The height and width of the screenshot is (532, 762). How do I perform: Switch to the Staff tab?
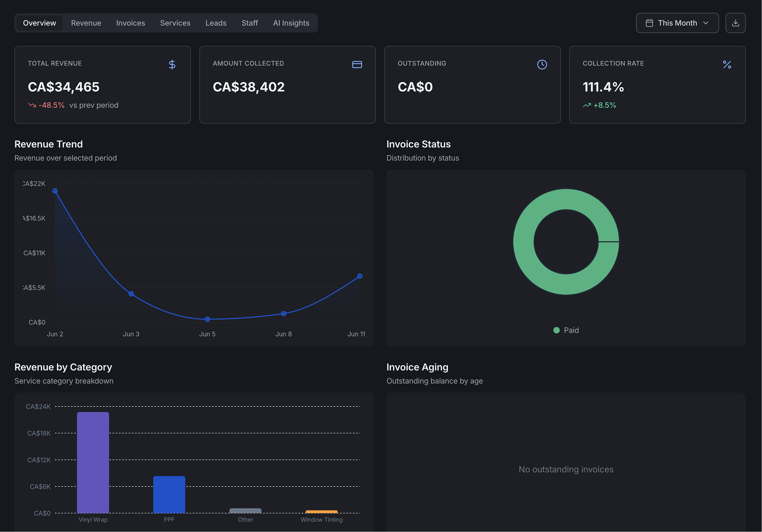pos(249,23)
